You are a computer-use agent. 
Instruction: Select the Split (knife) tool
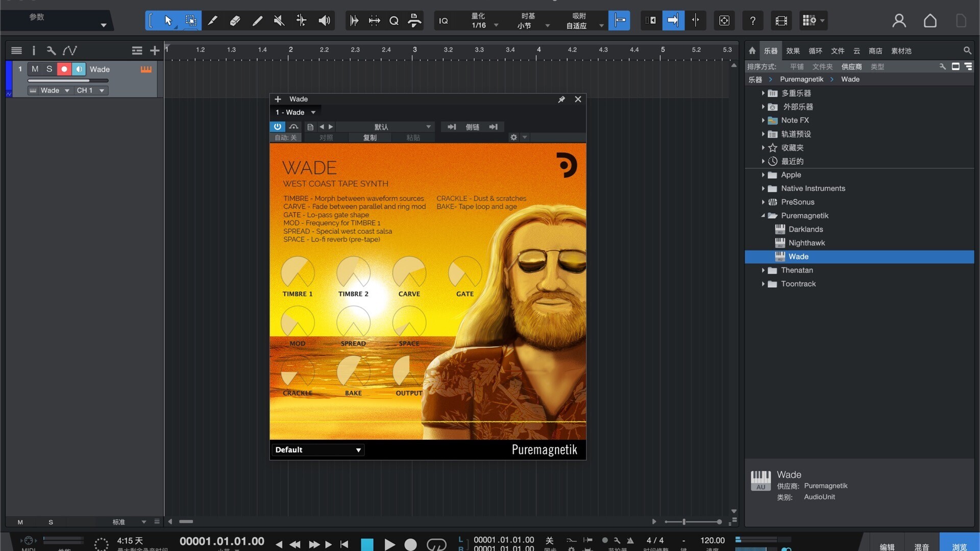212,20
